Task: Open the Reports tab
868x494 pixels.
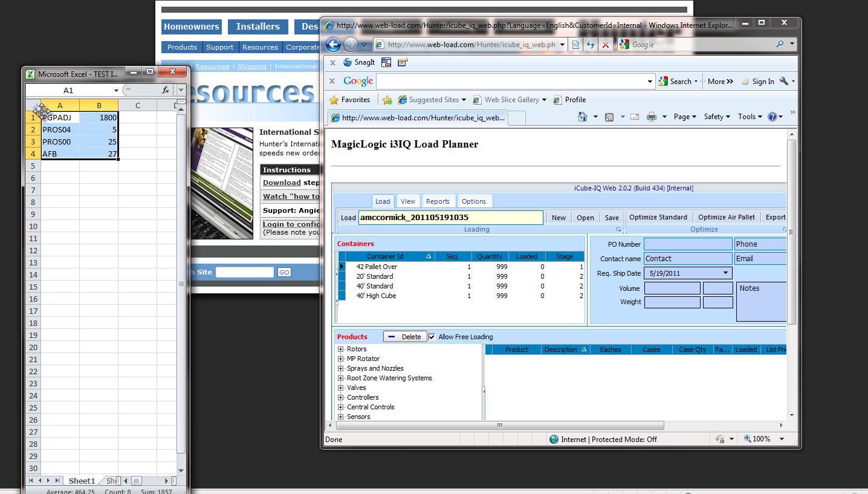Action: (x=438, y=201)
